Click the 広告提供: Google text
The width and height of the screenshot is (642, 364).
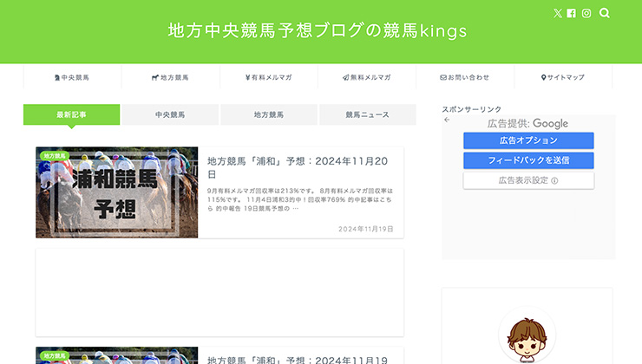[x=527, y=124]
